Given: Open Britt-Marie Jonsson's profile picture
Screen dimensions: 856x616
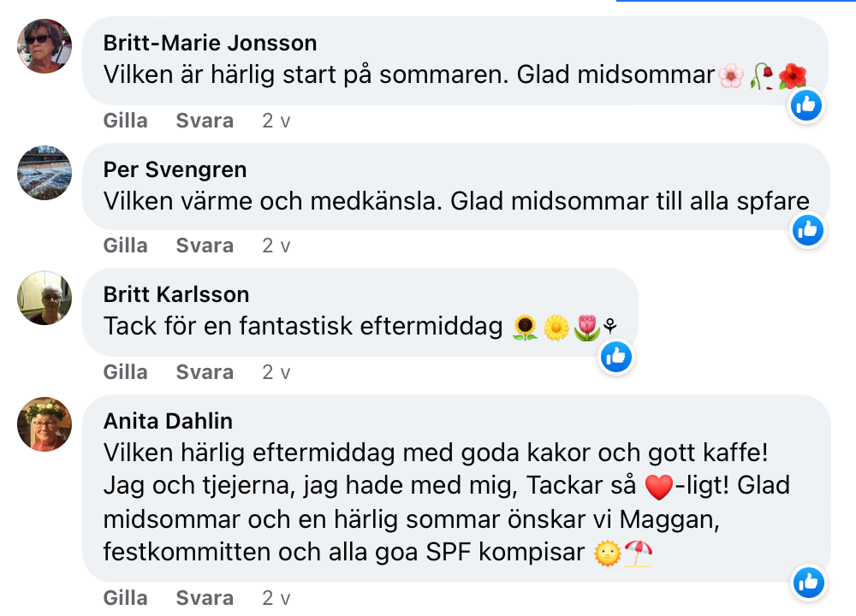Looking at the screenshot, I should (x=45, y=46).
